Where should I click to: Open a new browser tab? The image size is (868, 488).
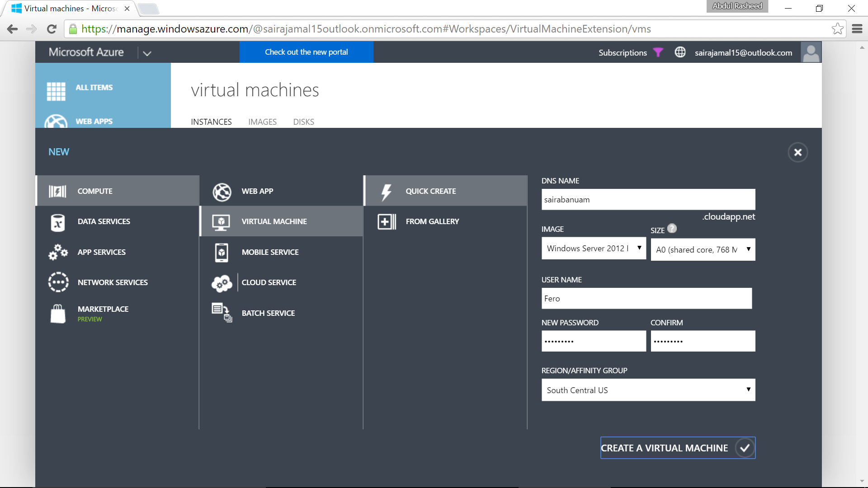pyautogui.click(x=148, y=9)
